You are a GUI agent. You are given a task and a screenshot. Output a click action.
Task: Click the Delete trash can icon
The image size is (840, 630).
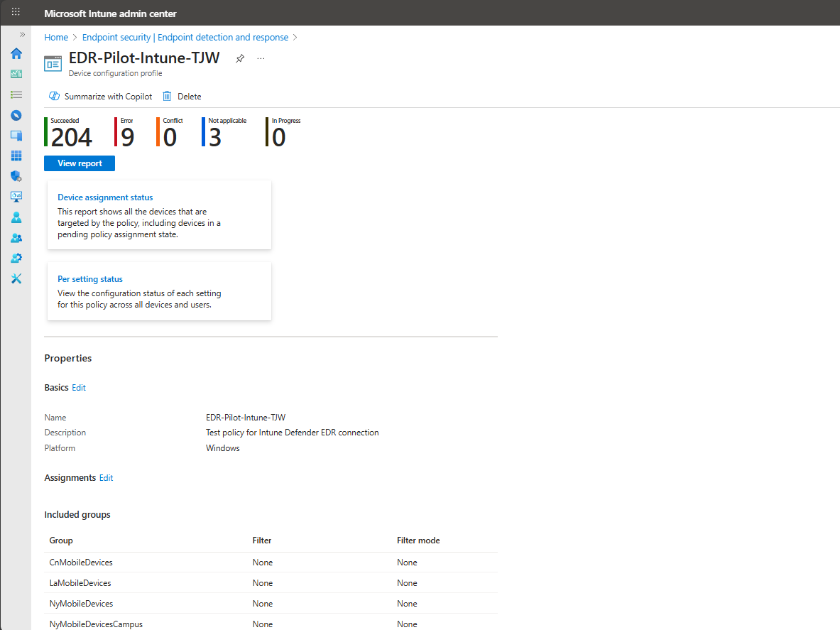point(167,96)
